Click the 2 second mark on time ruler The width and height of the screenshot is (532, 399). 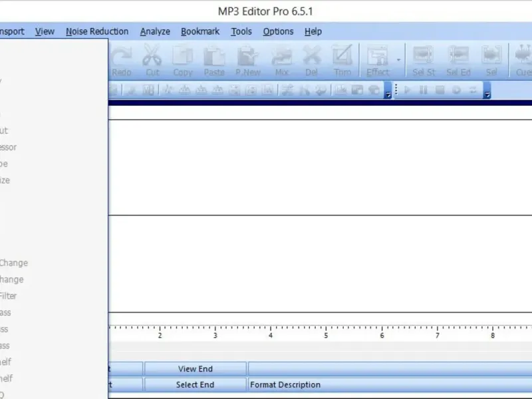click(160, 335)
